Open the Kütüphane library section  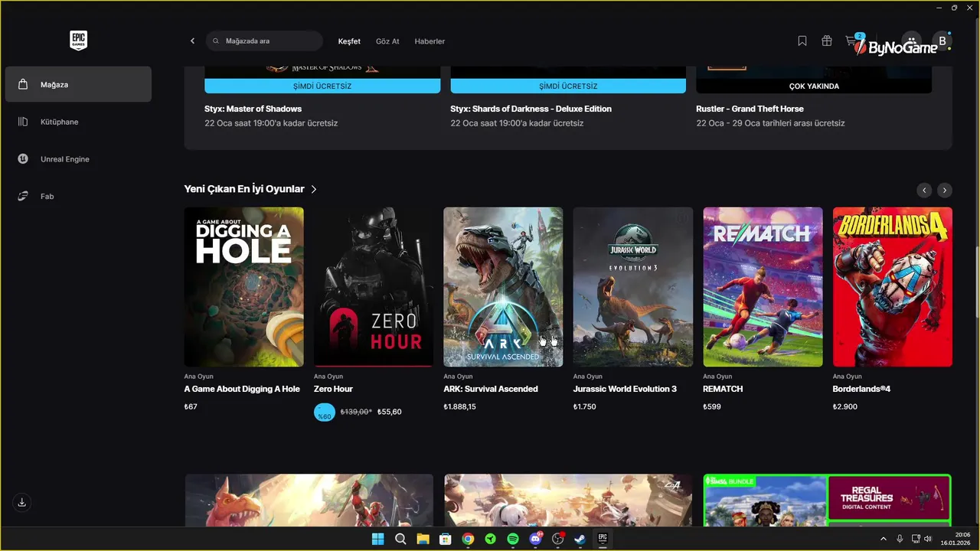click(x=78, y=122)
